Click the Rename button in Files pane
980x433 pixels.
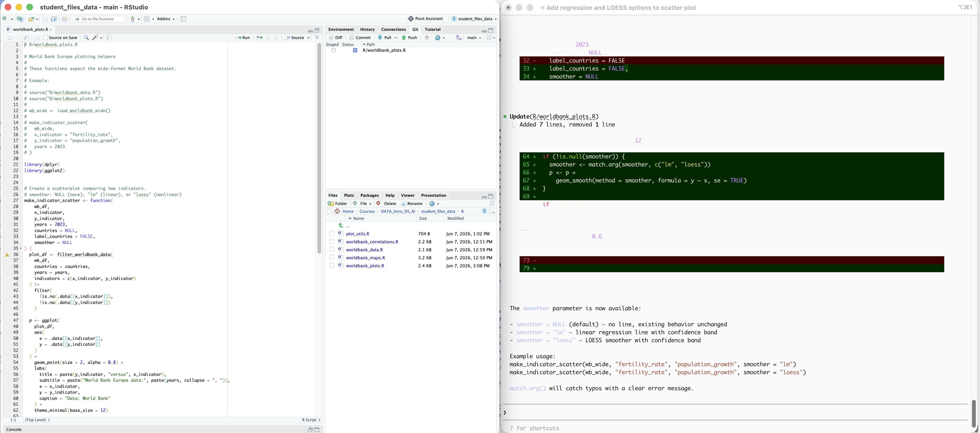tap(411, 203)
